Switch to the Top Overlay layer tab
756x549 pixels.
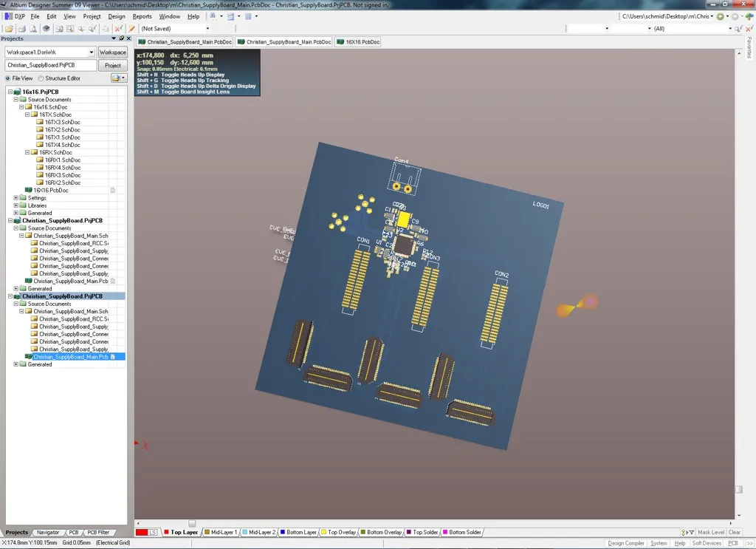click(339, 532)
